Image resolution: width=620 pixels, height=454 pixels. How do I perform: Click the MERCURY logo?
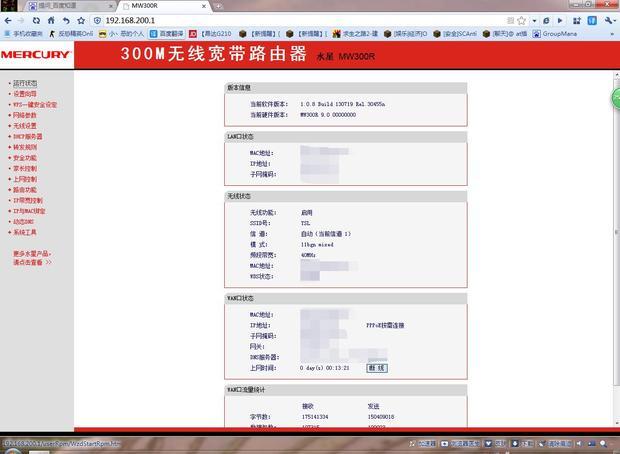pos(36,55)
